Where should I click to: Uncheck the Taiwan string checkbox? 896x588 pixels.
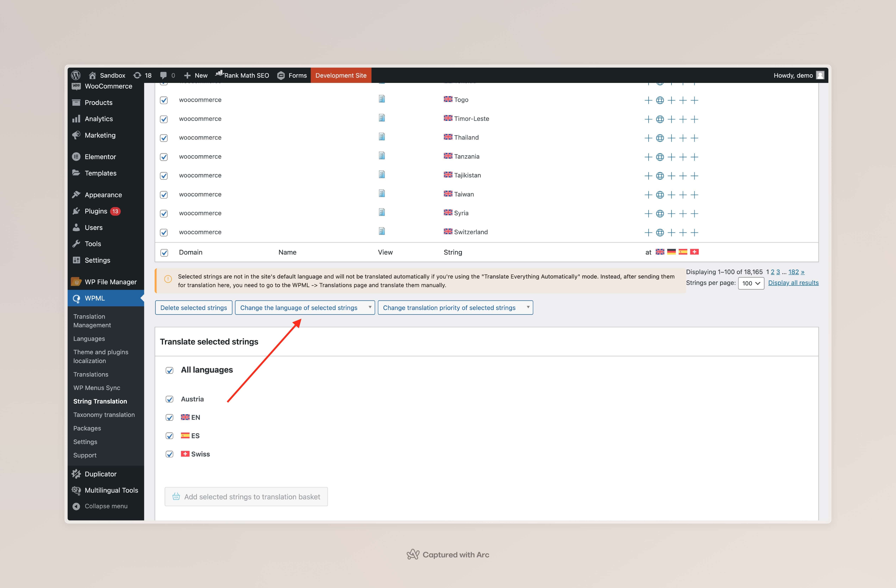[164, 195]
